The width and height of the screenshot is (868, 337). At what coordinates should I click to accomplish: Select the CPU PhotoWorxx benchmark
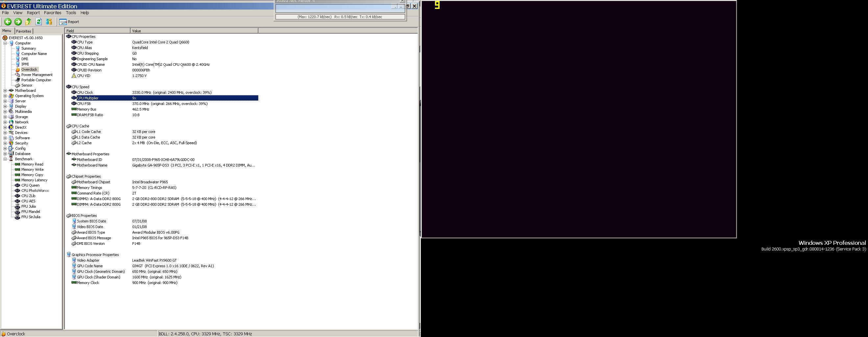click(x=35, y=191)
